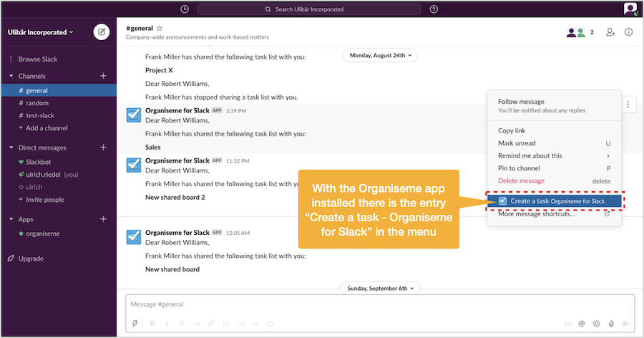The image size is (644, 338).
Task: Add people to channel icon
Action: 611,32
